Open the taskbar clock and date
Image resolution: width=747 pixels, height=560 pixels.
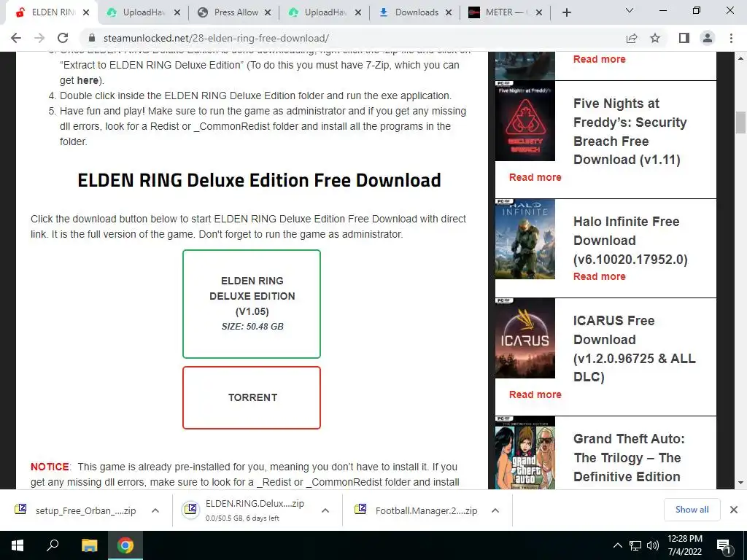pyautogui.click(x=684, y=545)
